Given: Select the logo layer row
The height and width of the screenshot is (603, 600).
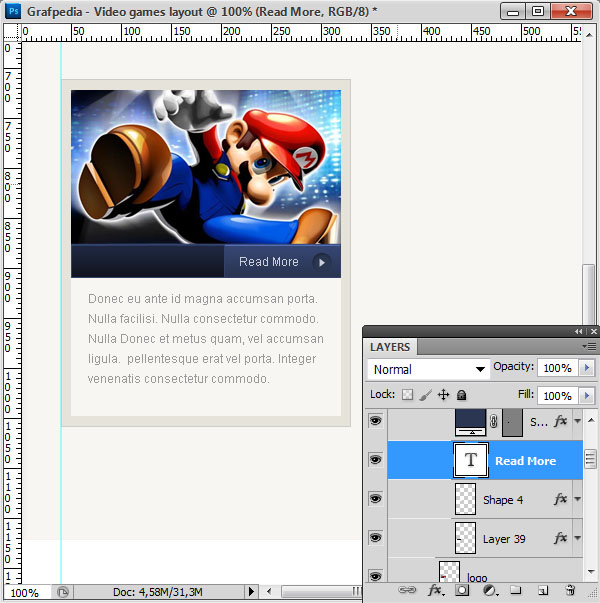Looking at the screenshot, I should point(485,571).
